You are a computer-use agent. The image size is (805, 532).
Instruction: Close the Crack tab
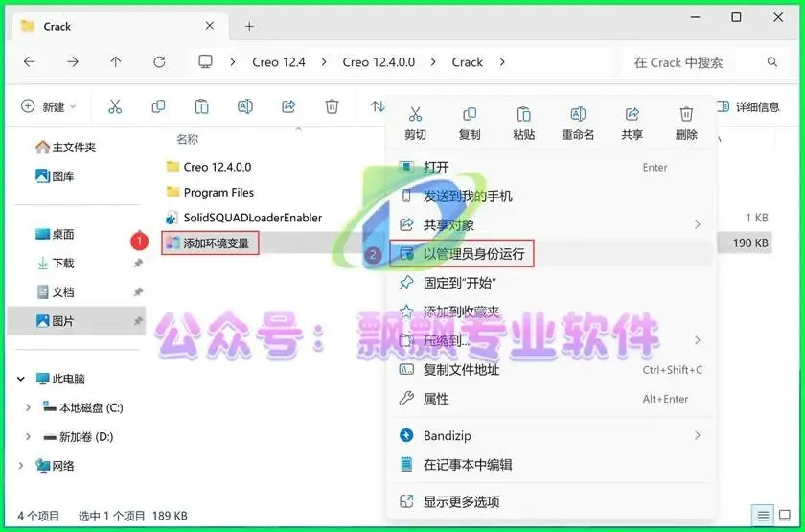tap(210, 26)
